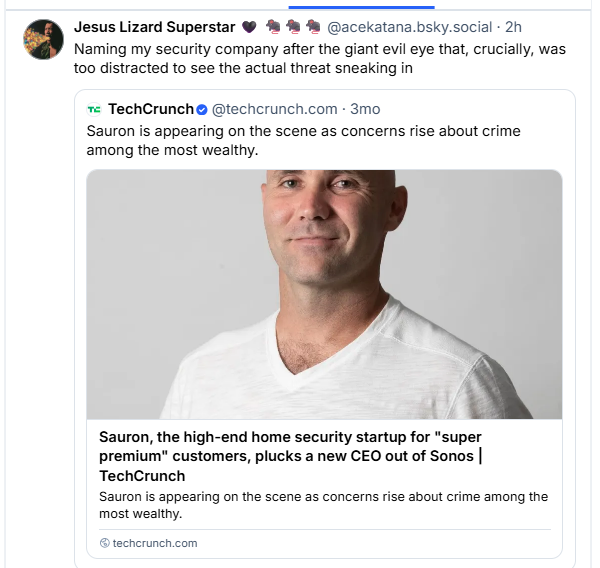This screenshot has width=600, height=568.
Task: Click TechCrunch's blue verified badge
Action: click(201, 109)
